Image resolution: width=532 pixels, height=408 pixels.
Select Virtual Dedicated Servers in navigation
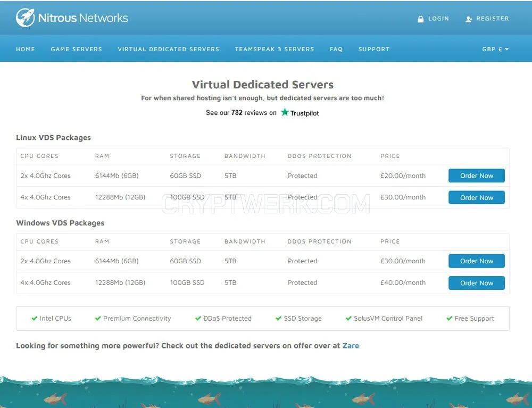(168, 49)
